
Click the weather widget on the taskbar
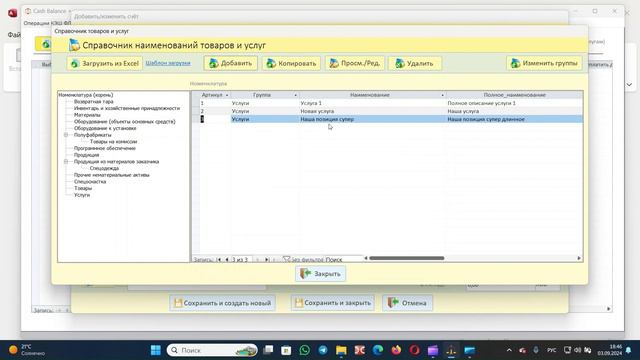pyautogui.click(x=27, y=350)
